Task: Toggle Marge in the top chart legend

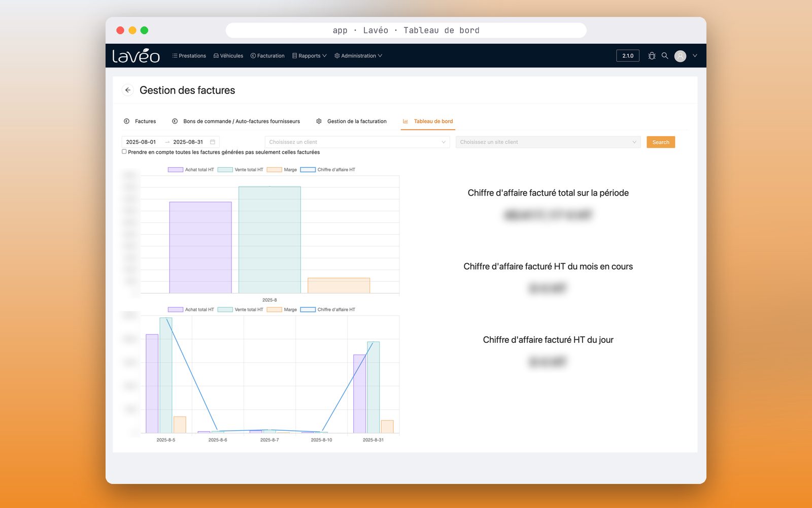Action: pos(282,170)
